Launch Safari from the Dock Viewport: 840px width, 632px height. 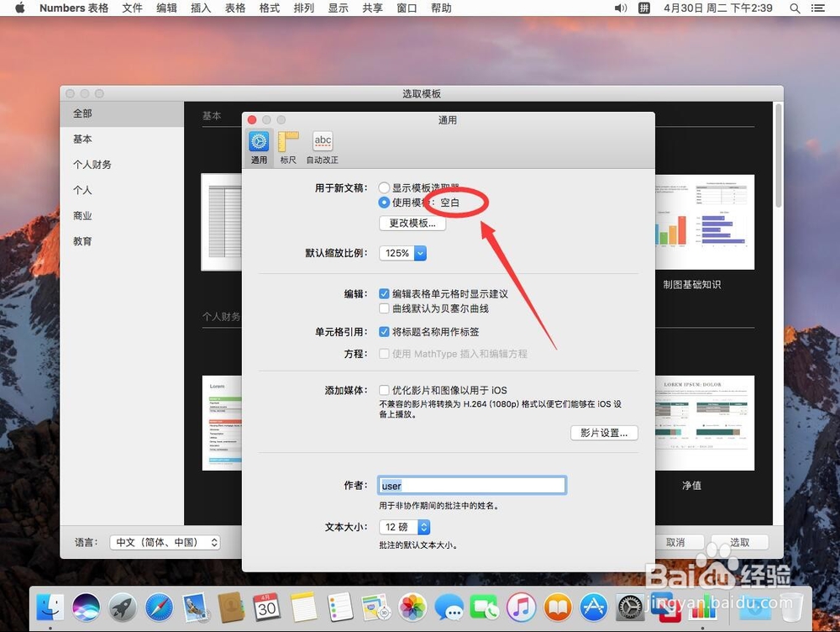[x=159, y=607]
